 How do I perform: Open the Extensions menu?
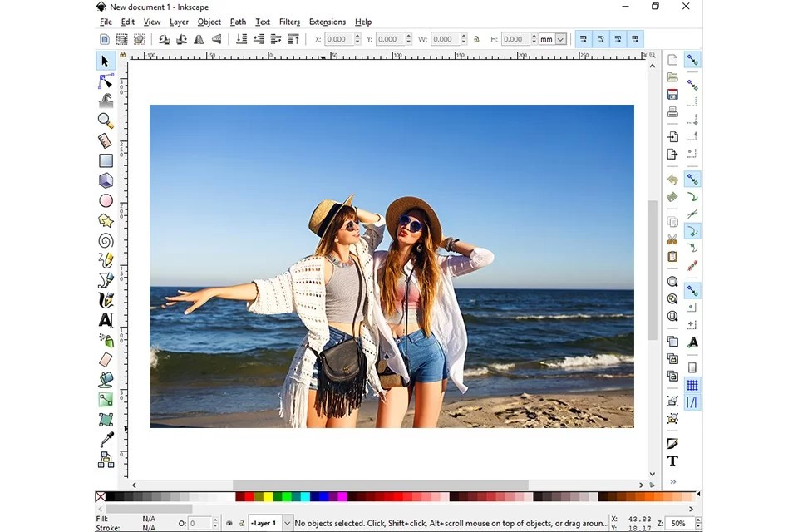[x=327, y=22]
